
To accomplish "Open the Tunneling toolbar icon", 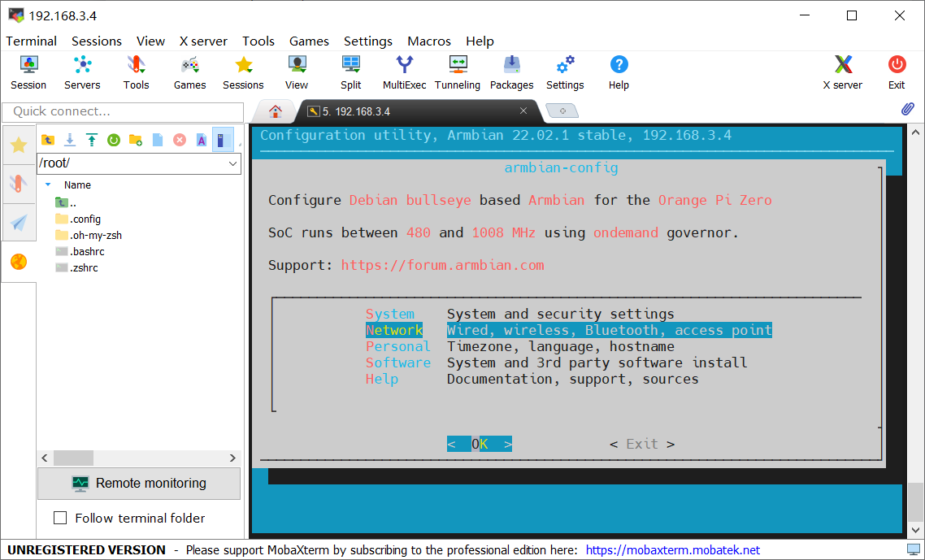I will pyautogui.click(x=458, y=72).
